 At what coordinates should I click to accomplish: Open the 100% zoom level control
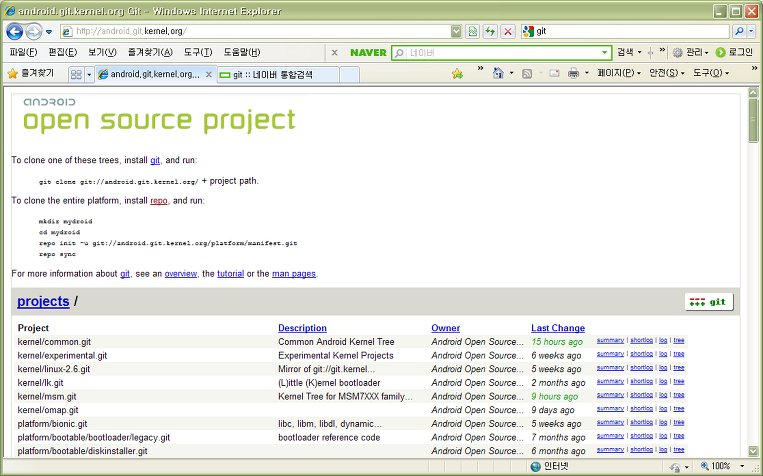(x=722, y=466)
